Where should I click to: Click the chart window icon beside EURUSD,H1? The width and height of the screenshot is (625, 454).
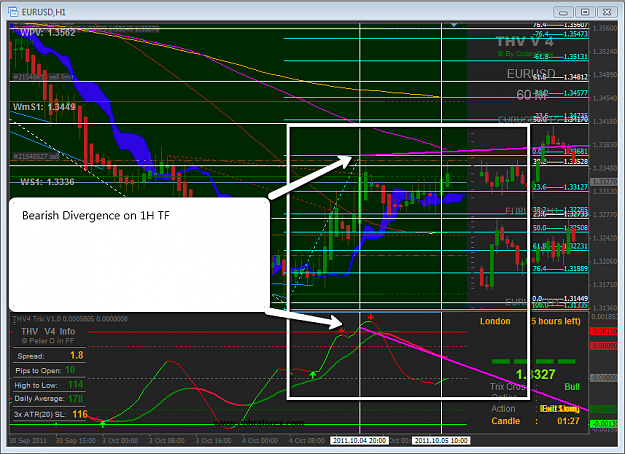point(13,12)
